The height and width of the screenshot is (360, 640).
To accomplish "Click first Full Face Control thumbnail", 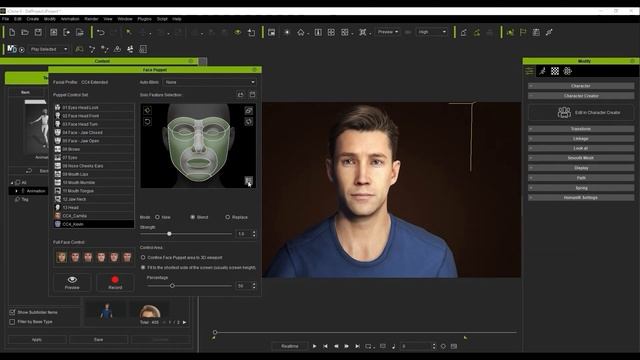I will tap(62, 257).
